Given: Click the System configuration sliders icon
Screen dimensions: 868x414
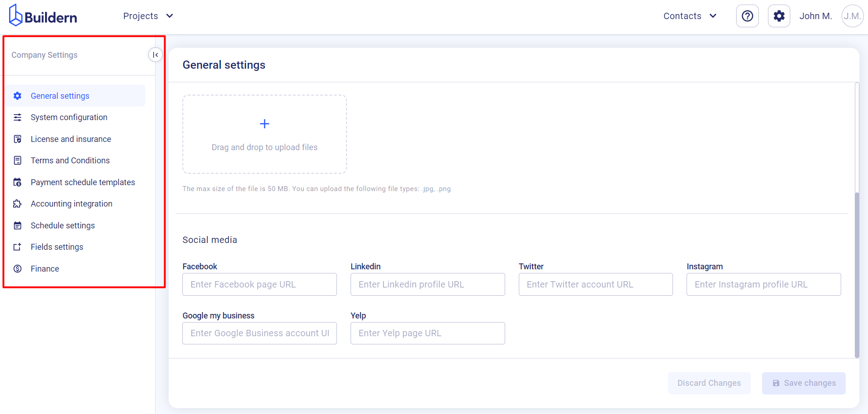Looking at the screenshot, I should coord(17,117).
